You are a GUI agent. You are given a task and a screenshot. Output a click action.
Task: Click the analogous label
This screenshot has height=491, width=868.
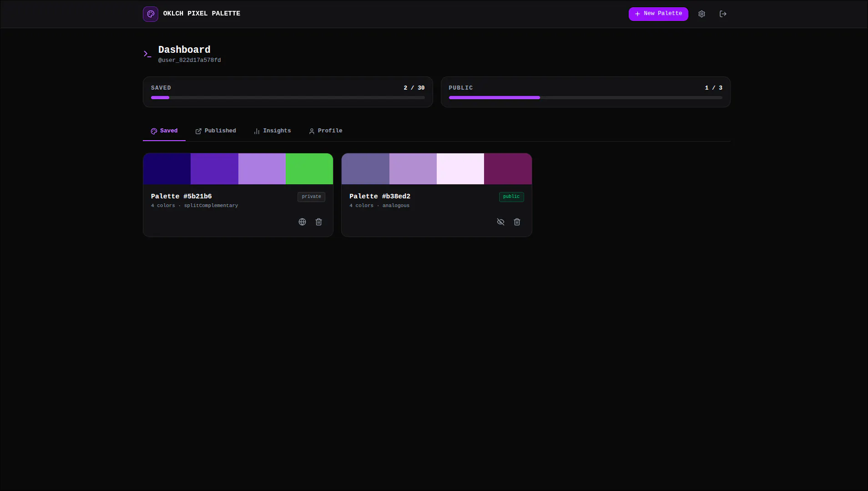396,206
